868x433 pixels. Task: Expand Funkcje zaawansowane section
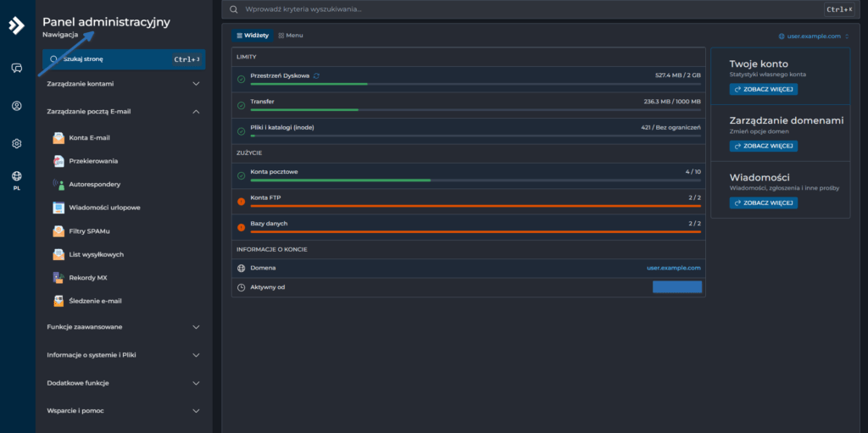[123, 327]
